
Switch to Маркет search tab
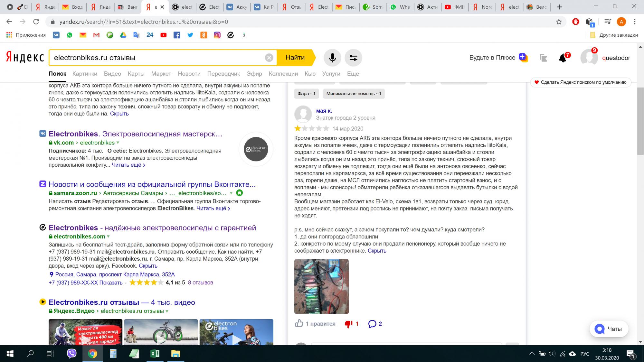pyautogui.click(x=161, y=74)
